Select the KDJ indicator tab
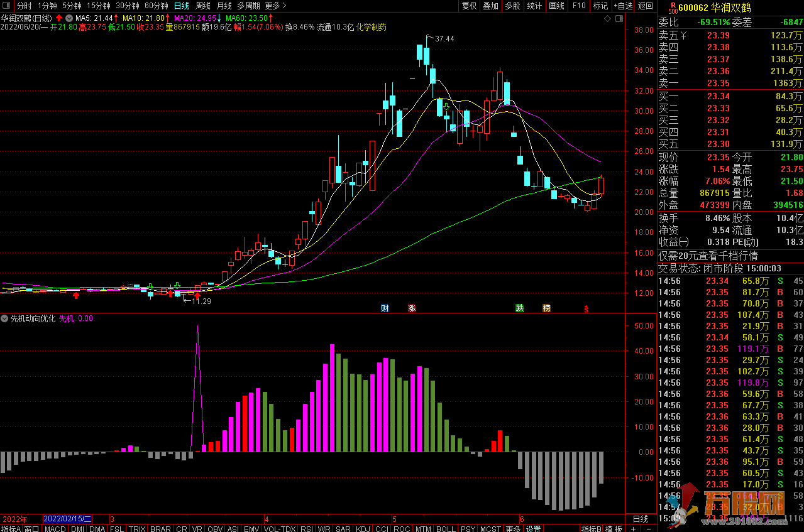804x532 pixels. pos(362,528)
